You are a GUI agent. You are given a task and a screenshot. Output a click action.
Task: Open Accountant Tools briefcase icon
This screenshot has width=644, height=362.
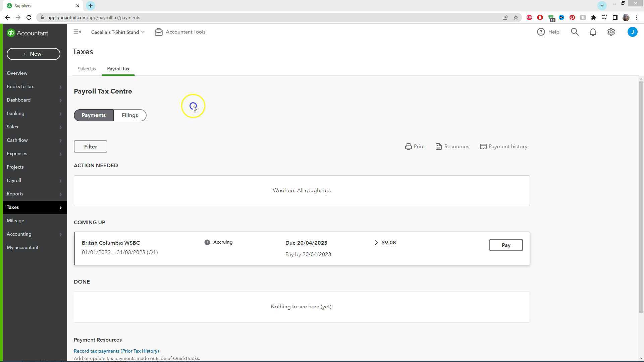pos(159,32)
